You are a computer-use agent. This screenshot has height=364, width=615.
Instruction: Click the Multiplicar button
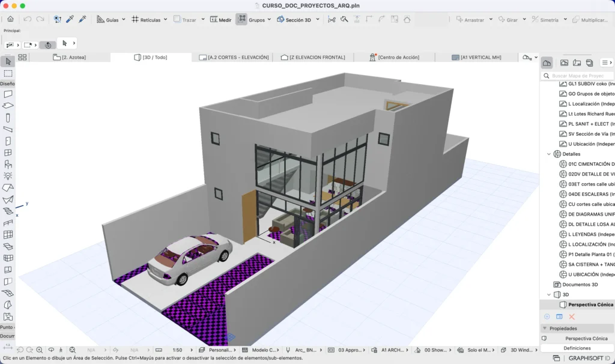[x=590, y=20]
